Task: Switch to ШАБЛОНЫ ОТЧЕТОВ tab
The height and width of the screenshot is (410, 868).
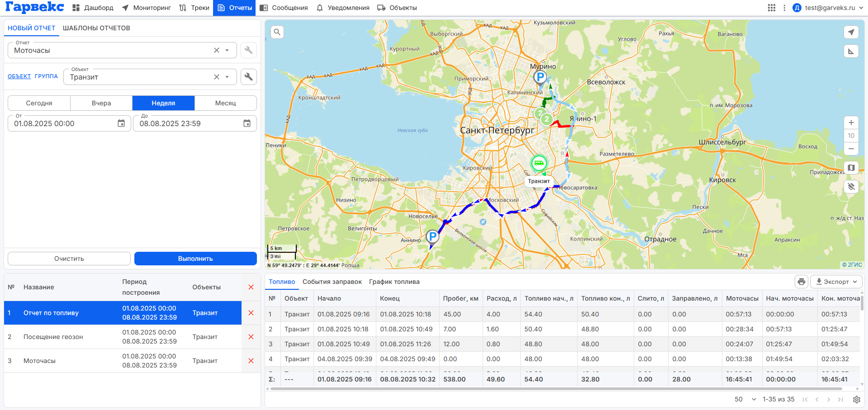Action: coord(96,28)
